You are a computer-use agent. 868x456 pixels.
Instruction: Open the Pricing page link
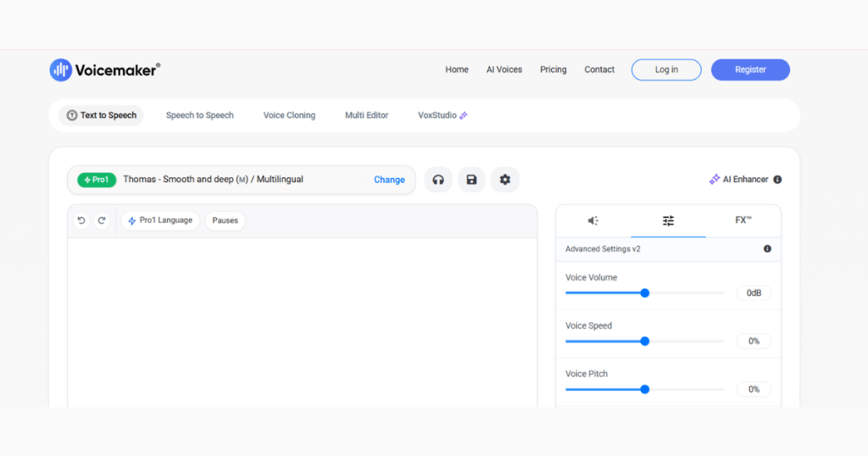(553, 70)
